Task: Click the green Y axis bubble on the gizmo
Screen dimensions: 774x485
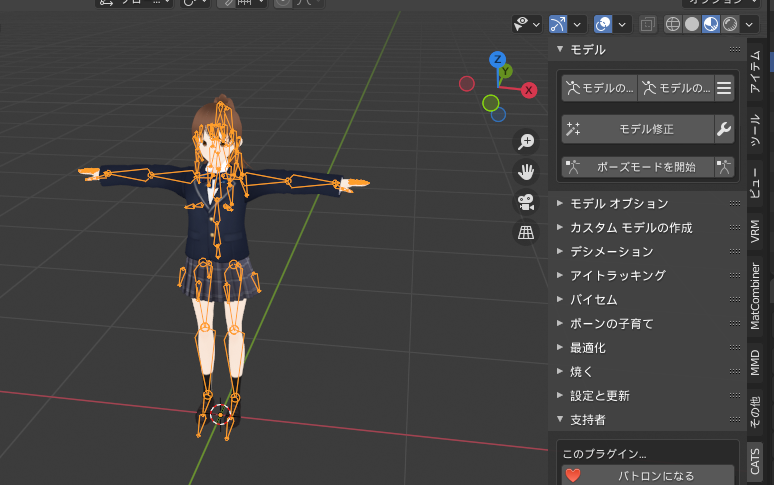Action: coord(505,72)
